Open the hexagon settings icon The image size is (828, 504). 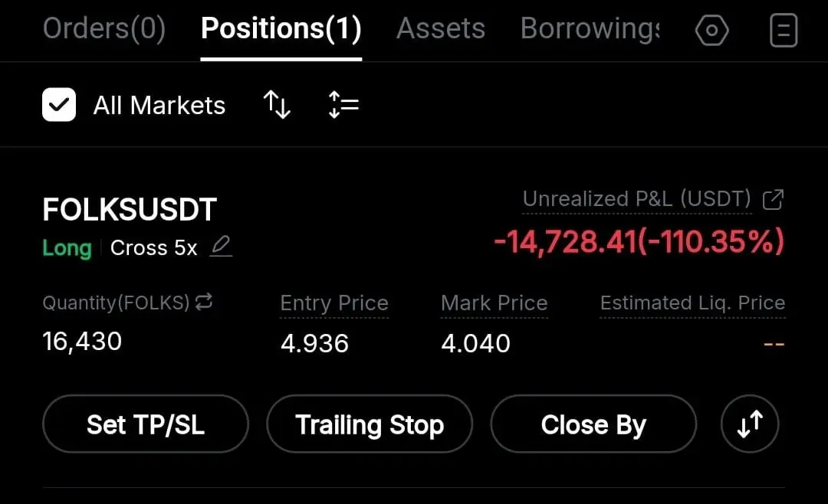click(711, 31)
